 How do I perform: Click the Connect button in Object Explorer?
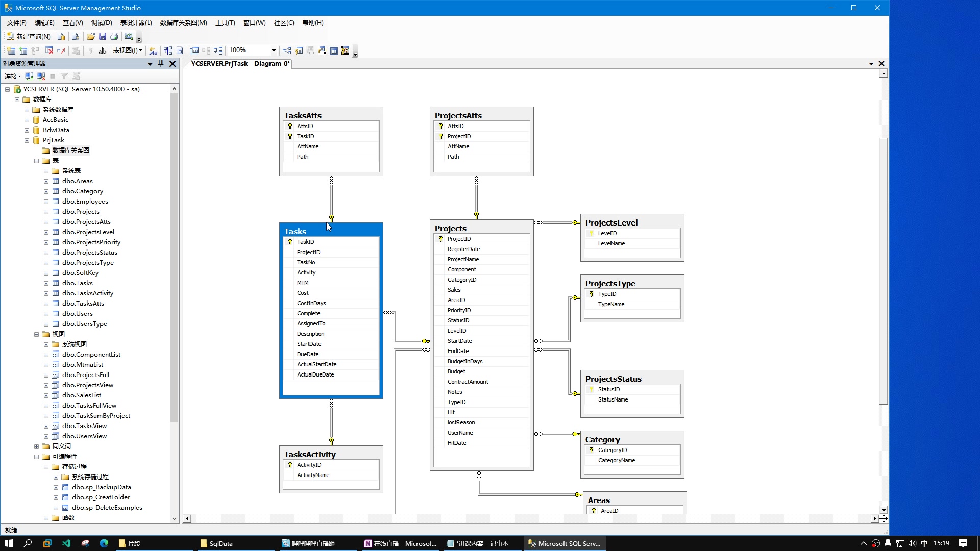click(12, 76)
